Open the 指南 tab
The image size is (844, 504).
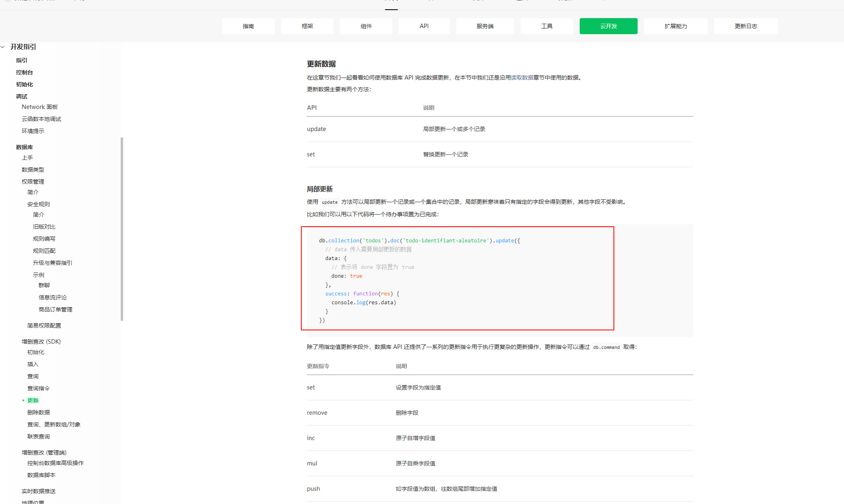248,26
